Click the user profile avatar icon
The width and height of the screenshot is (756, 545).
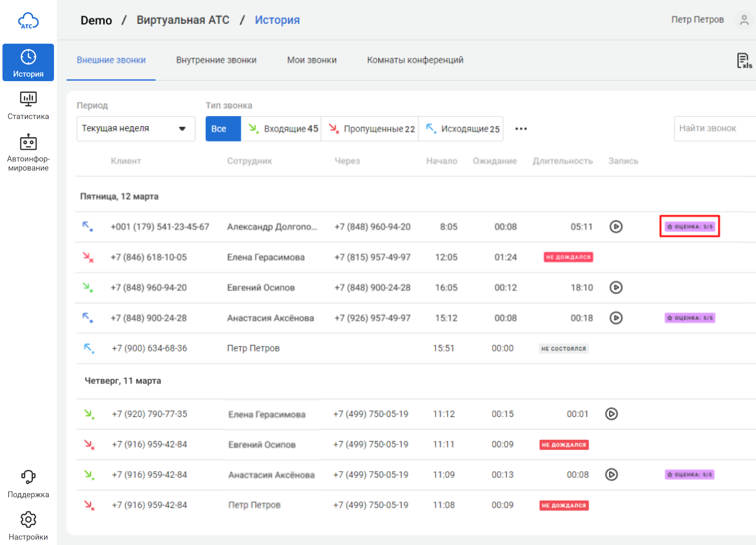point(744,20)
